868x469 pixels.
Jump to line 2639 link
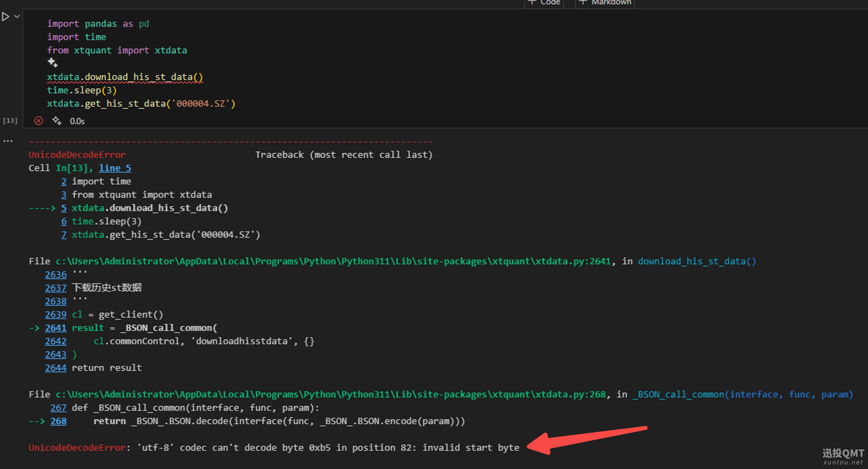(x=56, y=315)
